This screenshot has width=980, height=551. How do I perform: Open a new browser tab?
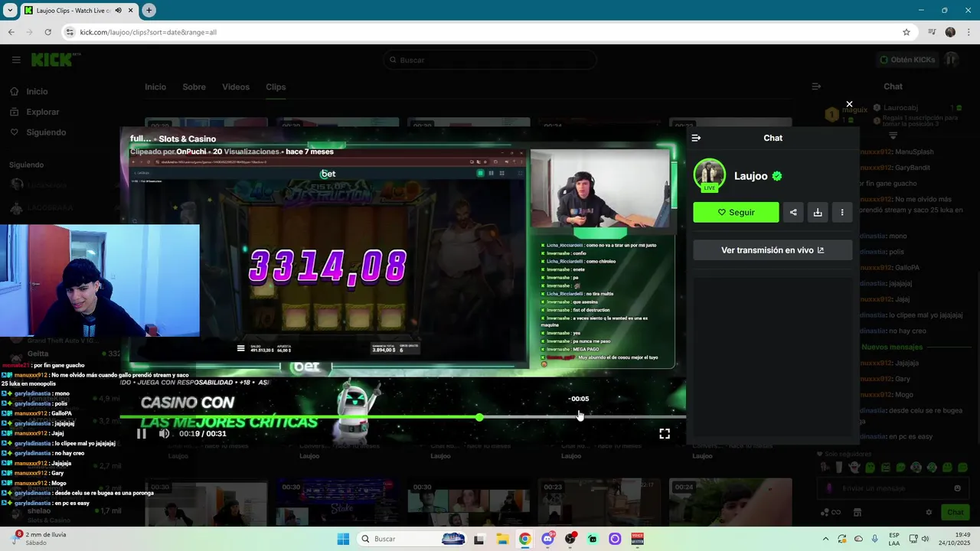tap(149, 10)
